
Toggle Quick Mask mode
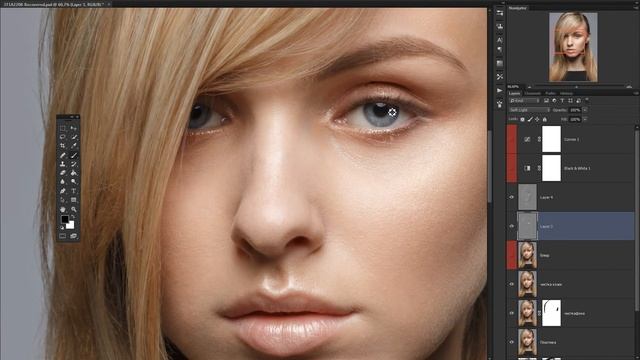(63, 236)
